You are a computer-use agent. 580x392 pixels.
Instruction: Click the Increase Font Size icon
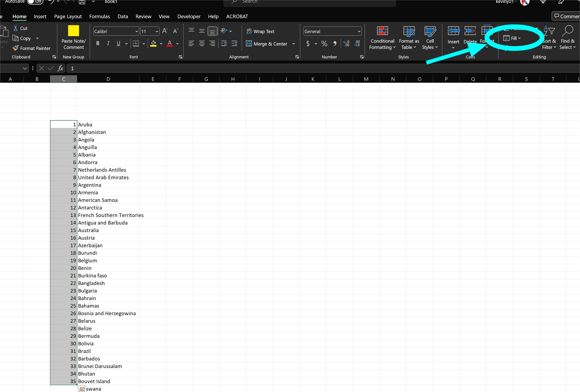click(x=165, y=31)
